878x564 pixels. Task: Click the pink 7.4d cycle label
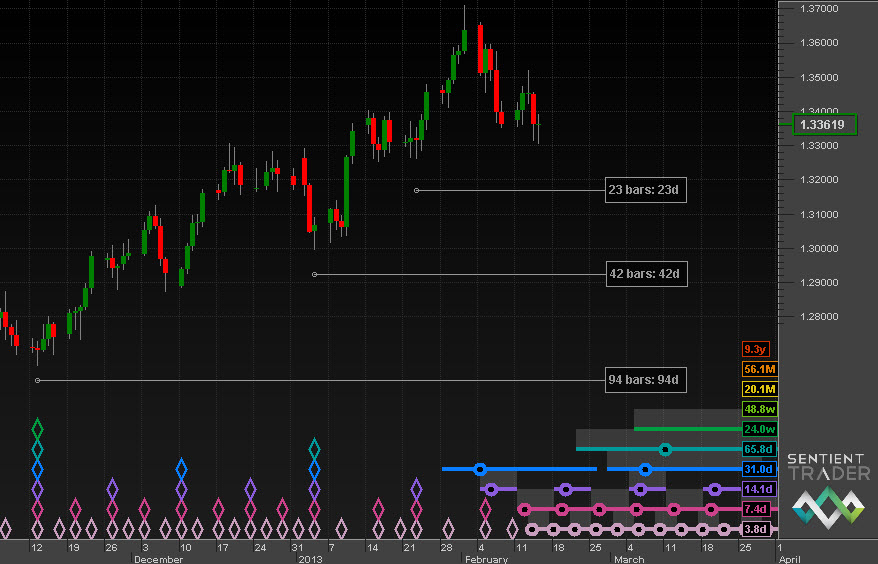758,509
